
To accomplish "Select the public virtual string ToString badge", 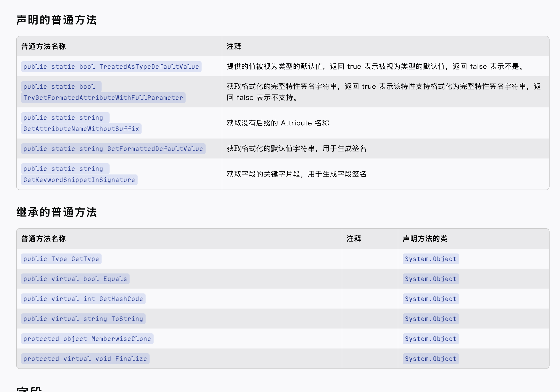I will 83,319.
